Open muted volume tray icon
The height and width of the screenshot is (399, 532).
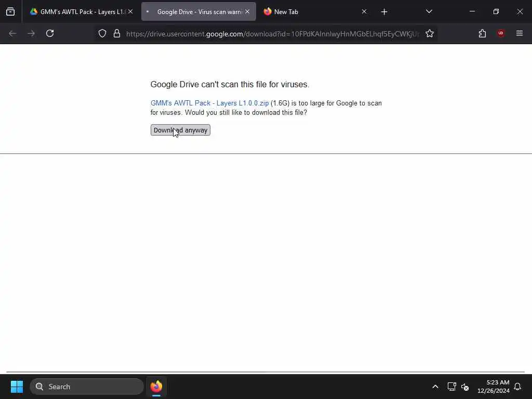click(465, 387)
